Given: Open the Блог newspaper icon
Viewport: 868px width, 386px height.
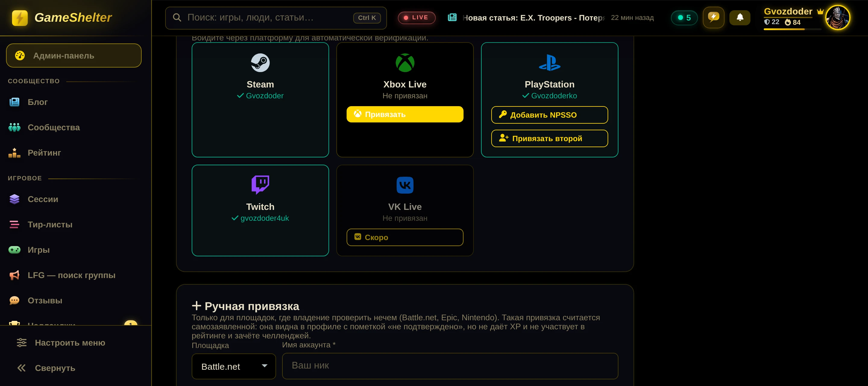Looking at the screenshot, I should 14,102.
